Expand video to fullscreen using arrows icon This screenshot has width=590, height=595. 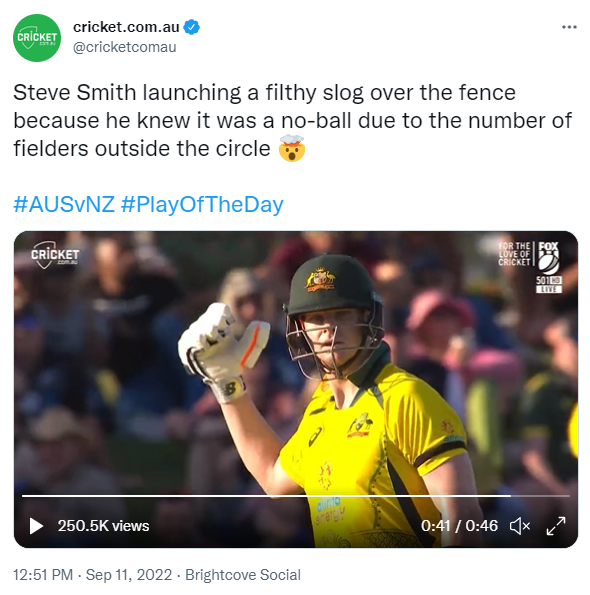556,526
